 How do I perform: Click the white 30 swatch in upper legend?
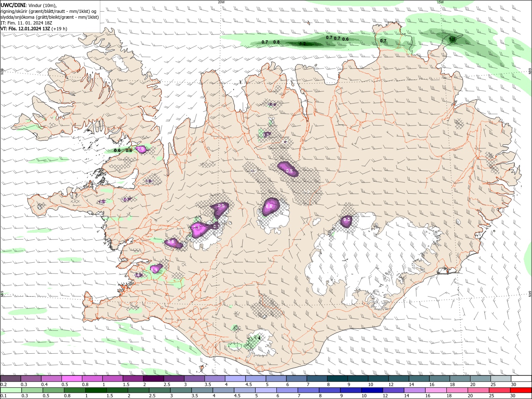[521, 378]
